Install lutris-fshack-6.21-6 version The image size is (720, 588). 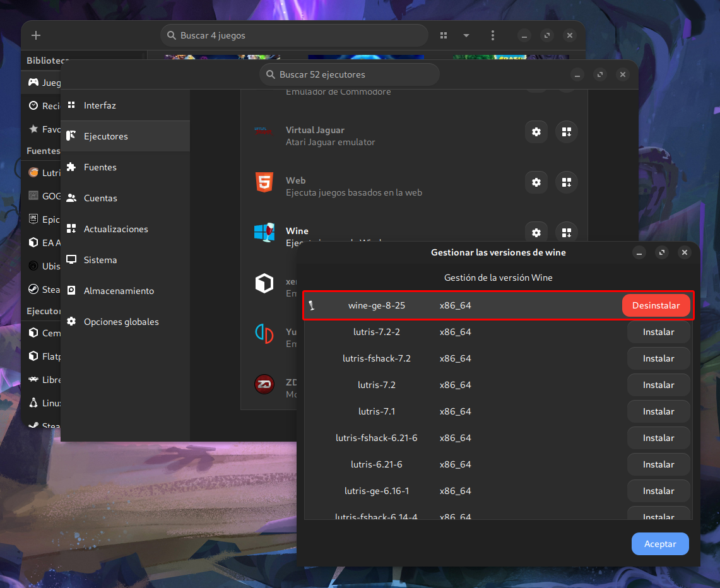[658, 438]
